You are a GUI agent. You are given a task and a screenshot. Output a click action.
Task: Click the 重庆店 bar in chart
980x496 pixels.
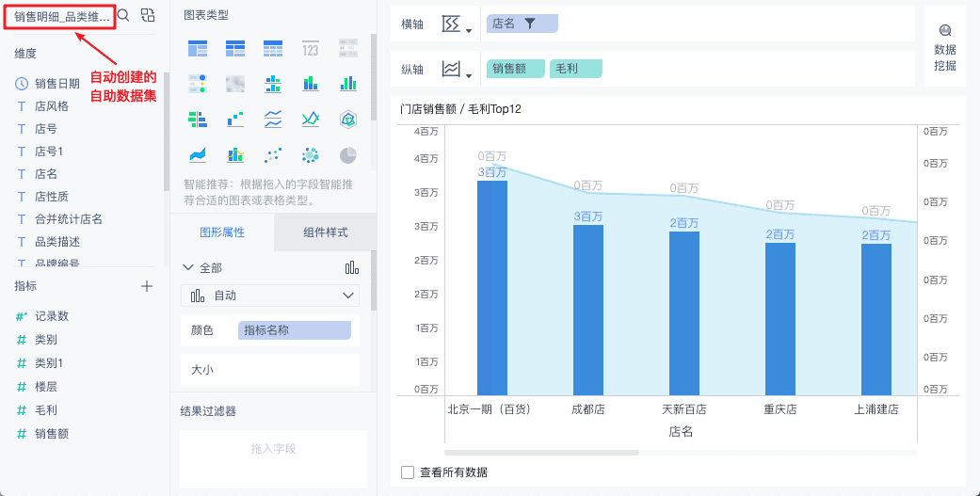(780, 319)
